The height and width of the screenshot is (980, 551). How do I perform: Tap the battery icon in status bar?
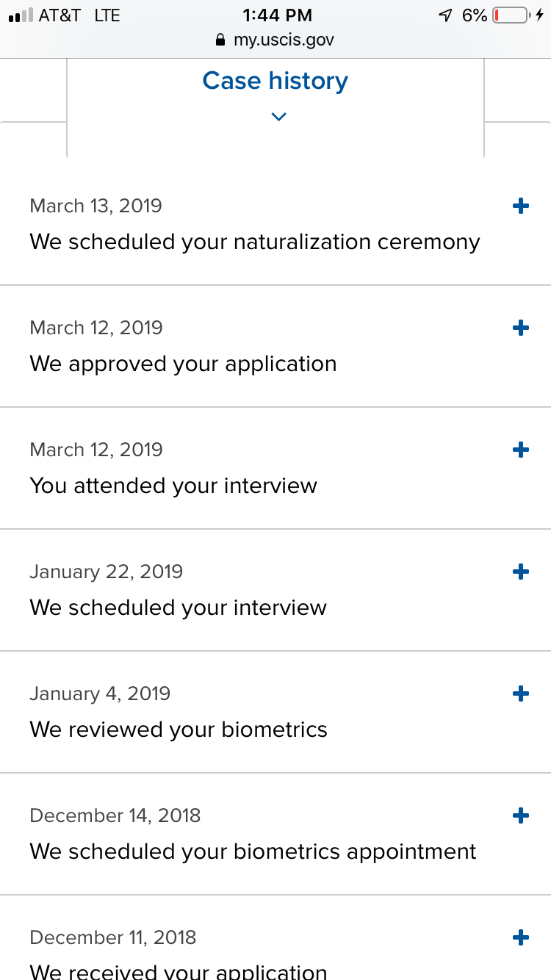511,15
